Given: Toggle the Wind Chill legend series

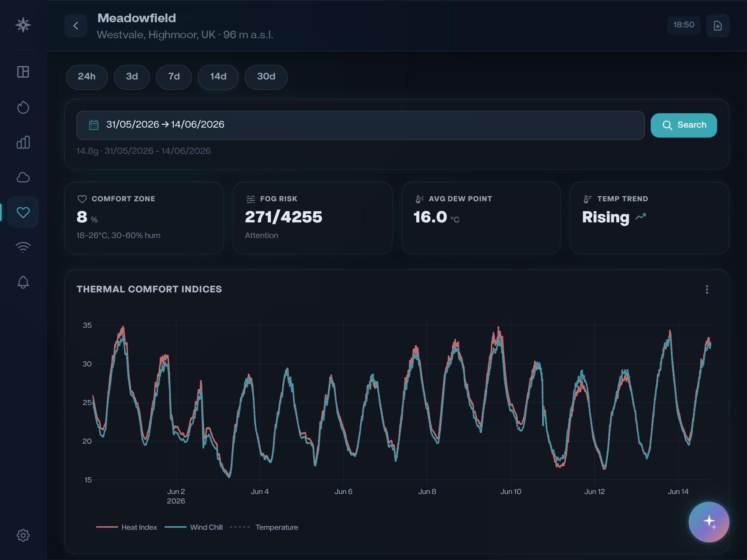Looking at the screenshot, I should coord(194,527).
